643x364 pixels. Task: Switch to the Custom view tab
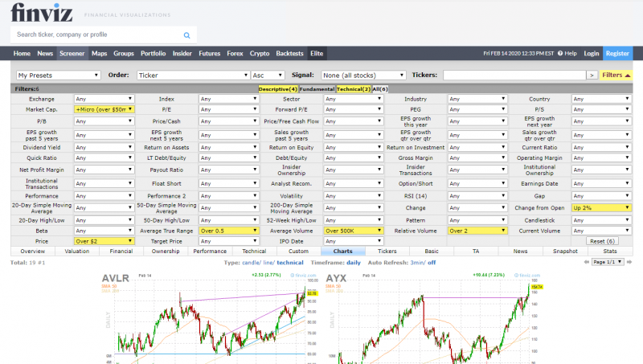[x=298, y=252]
